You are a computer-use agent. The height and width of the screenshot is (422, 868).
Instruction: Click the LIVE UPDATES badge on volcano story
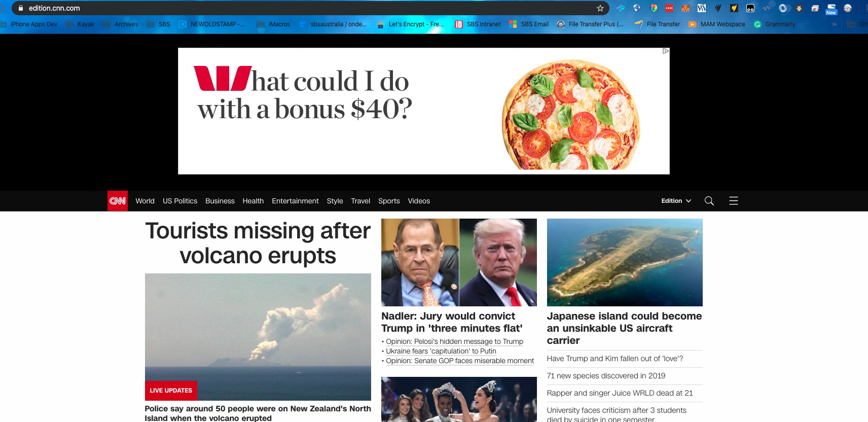coord(171,391)
